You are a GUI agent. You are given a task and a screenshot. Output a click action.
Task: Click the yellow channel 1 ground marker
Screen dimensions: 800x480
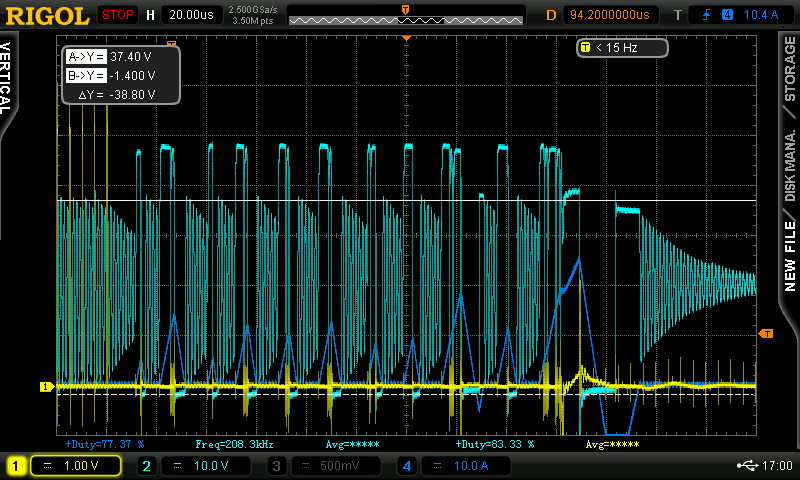coord(45,386)
